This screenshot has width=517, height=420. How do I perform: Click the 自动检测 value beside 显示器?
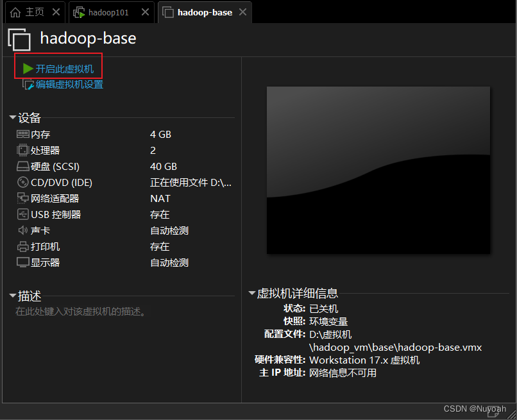[x=169, y=263]
